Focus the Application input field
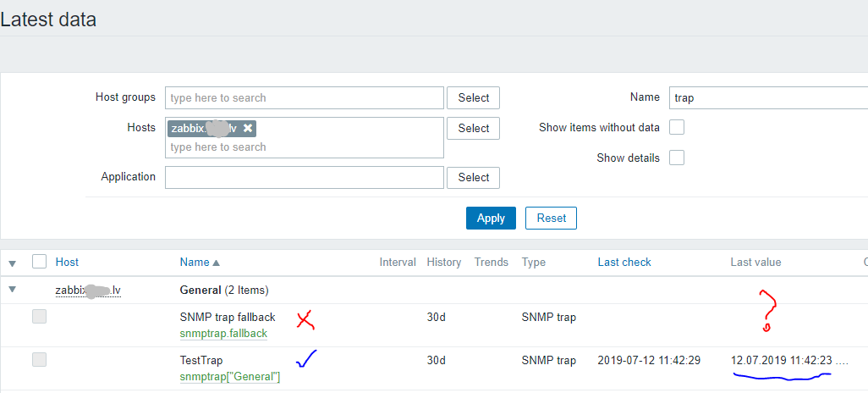 [x=305, y=177]
